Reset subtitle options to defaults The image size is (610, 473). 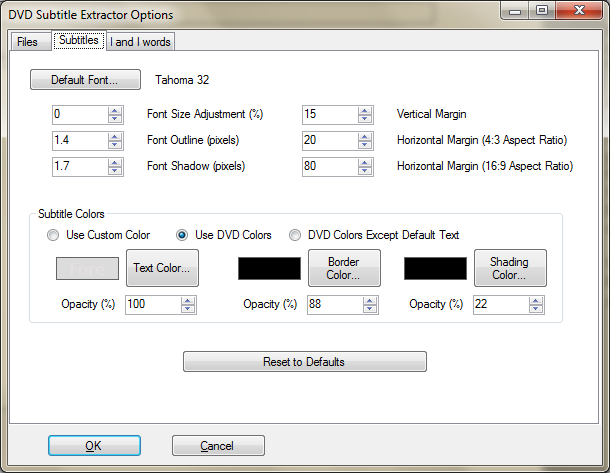305,362
